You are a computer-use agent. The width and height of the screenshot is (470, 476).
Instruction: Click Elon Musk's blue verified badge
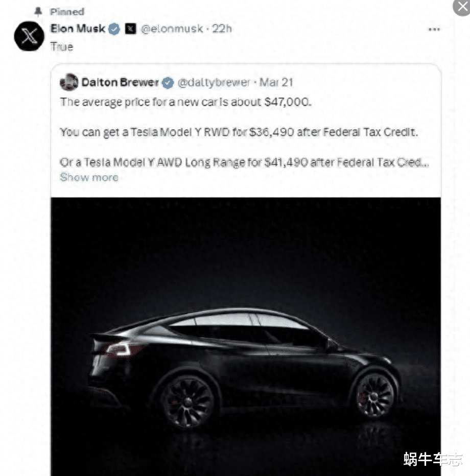[114, 29]
